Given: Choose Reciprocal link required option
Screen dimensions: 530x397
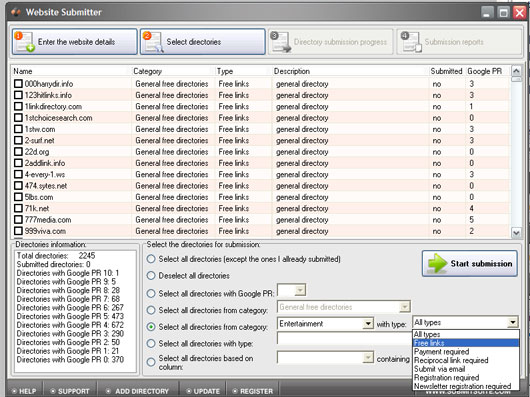Looking at the screenshot, I should pyautogui.click(x=466, y=360).
